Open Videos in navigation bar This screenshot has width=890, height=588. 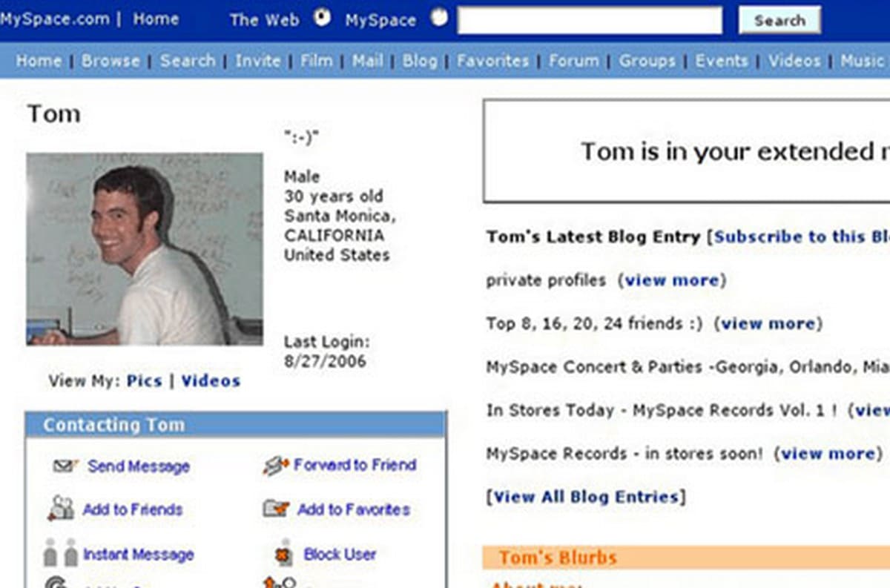tap(794, 61)
